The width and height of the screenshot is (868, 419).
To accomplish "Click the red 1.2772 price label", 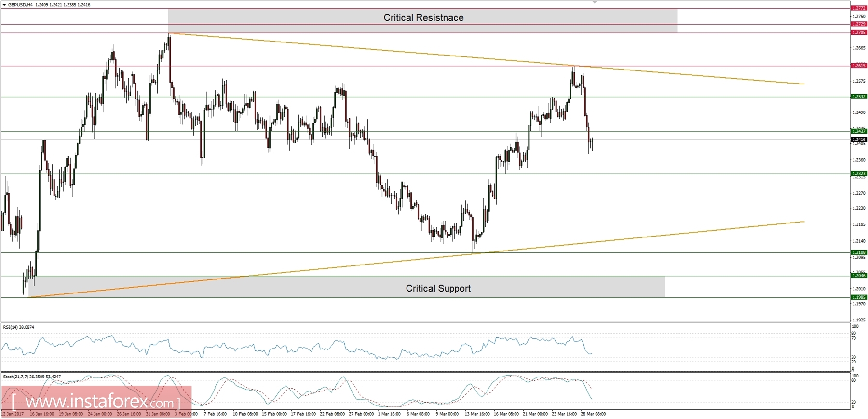I will (858, 8).
